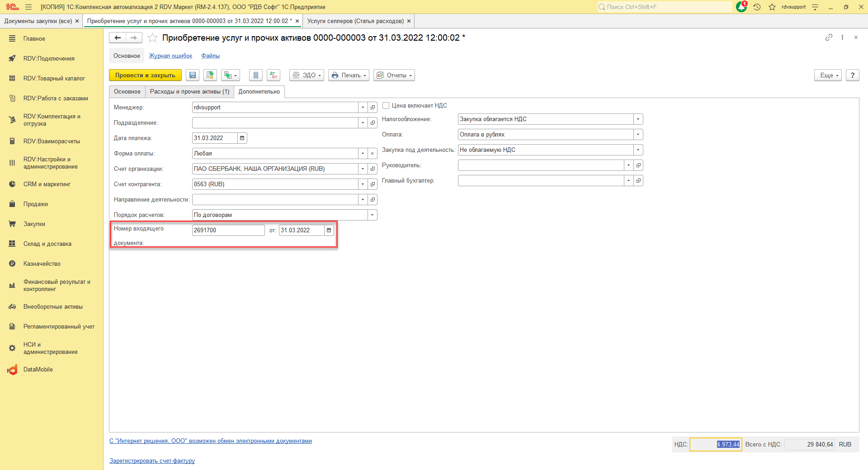Open the 'Журнал ошибок' link
This screenshot has height=470, width=868.
(170, 56)
